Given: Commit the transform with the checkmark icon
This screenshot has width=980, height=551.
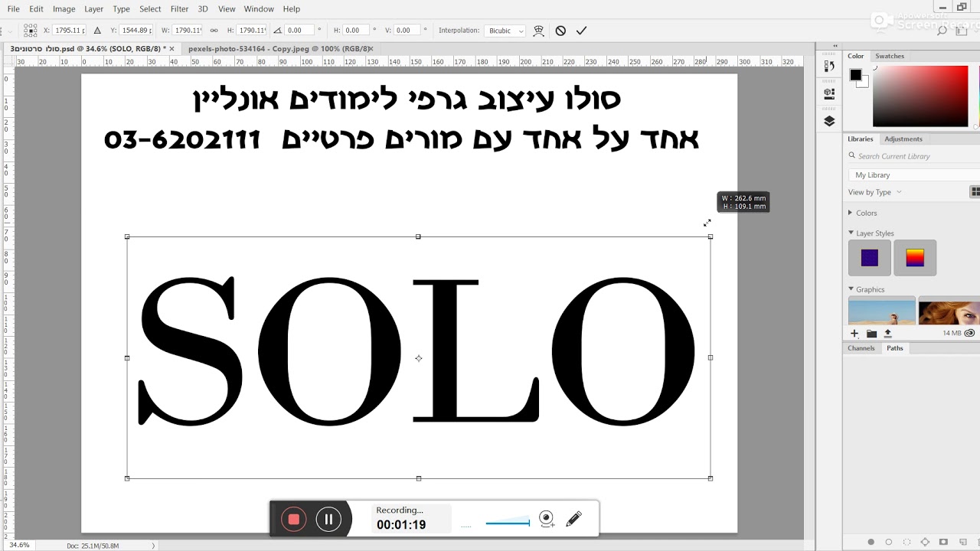Looking at the screenshot, I should click(581, 31).
